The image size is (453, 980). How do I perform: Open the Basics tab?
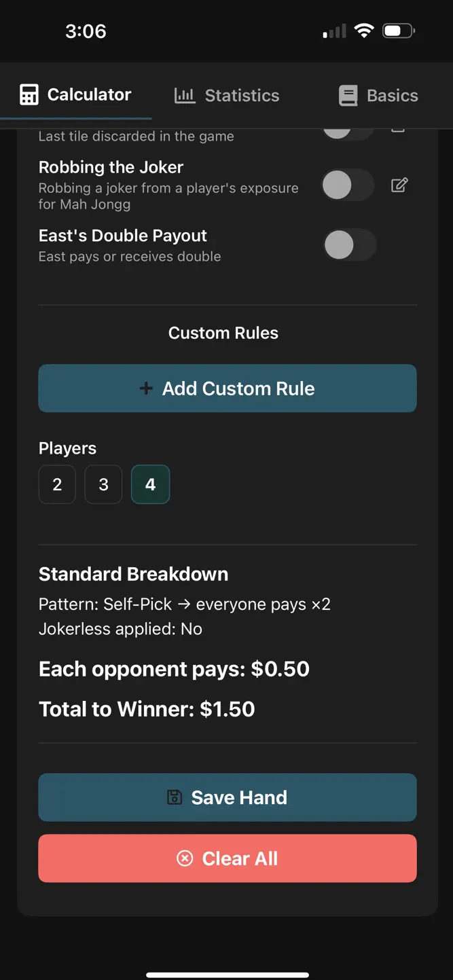pos(378,96)
